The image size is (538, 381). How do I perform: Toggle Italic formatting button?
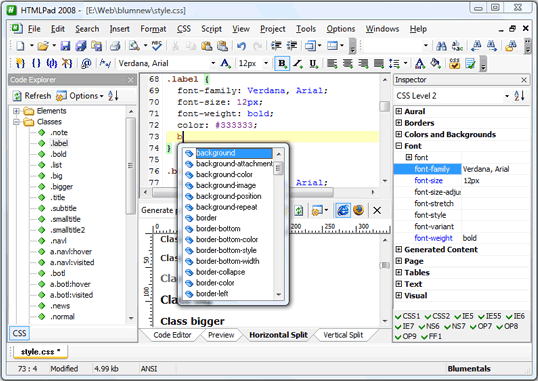click(298, 64)
